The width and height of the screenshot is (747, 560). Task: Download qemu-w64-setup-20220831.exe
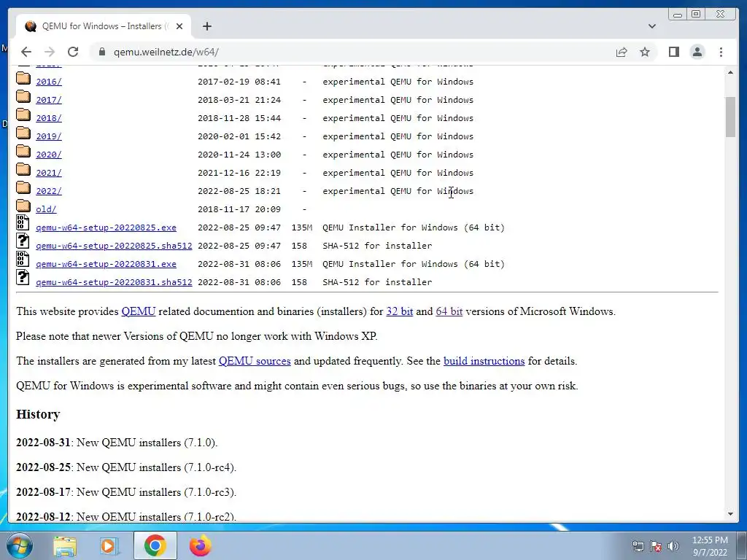[x=106, y=264]
